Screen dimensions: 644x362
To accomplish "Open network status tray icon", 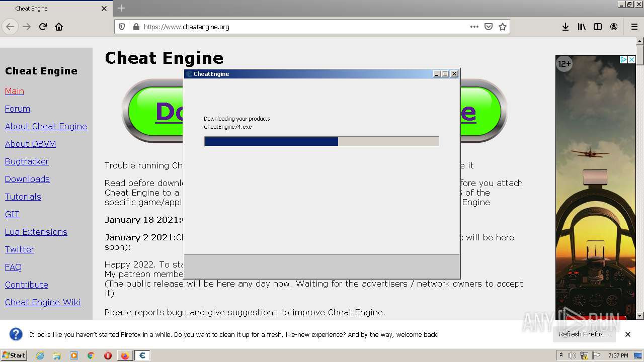I will (x=584, y=355).
